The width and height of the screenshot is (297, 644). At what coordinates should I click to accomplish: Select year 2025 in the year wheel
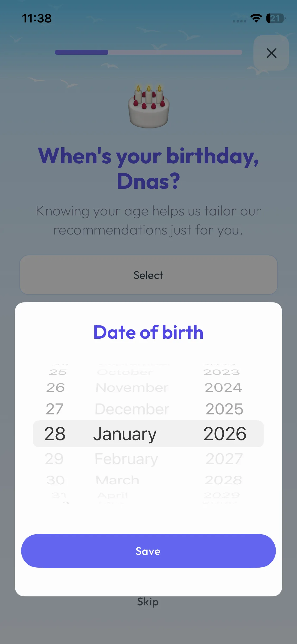coord(224,409)
